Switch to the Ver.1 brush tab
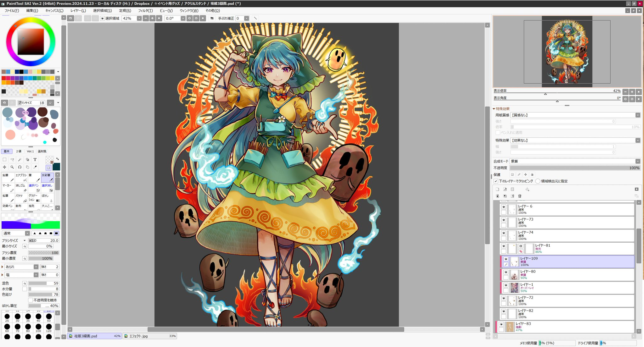 pyautogui.click(x=30, y=151)
